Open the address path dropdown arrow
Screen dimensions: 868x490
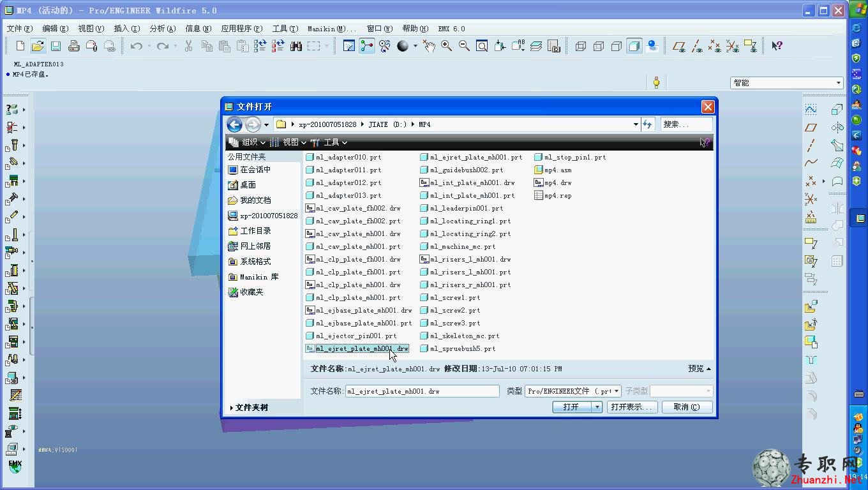coord(636,124)
